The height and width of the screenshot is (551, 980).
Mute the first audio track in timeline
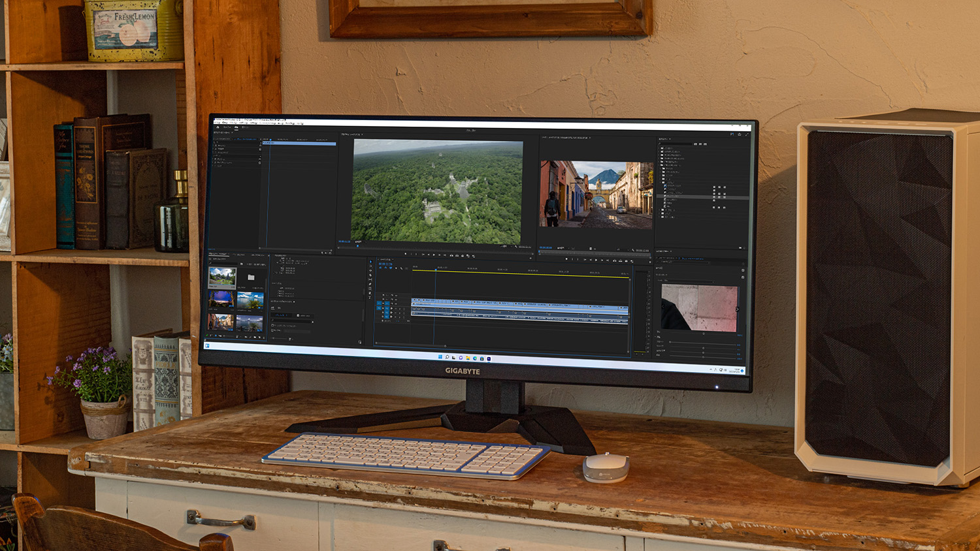[396, 308]
